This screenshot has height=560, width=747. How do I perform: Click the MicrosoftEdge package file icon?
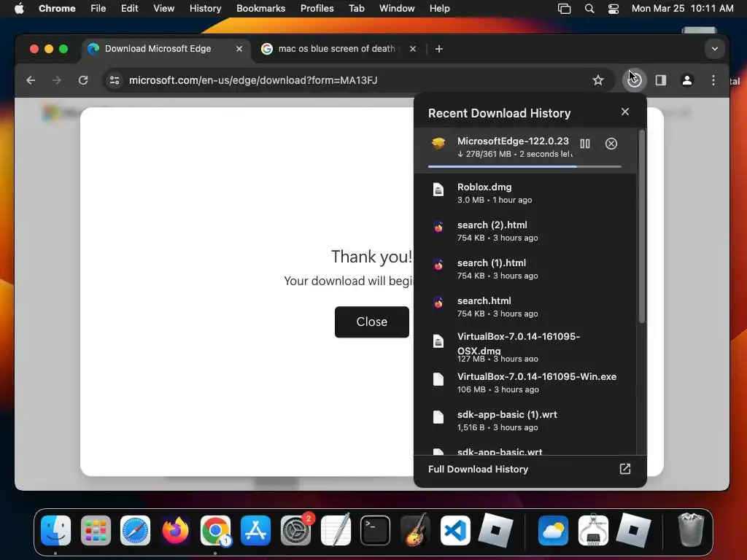438,144
